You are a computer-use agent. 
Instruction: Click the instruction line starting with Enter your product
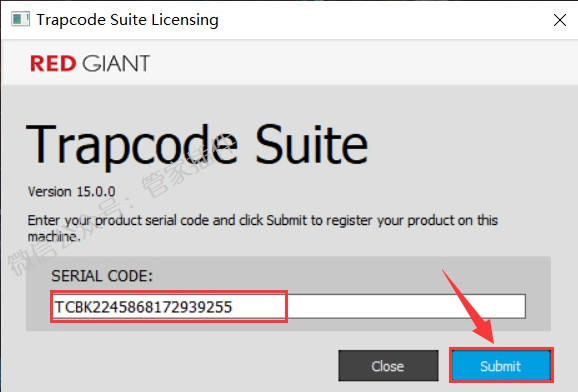262,220
